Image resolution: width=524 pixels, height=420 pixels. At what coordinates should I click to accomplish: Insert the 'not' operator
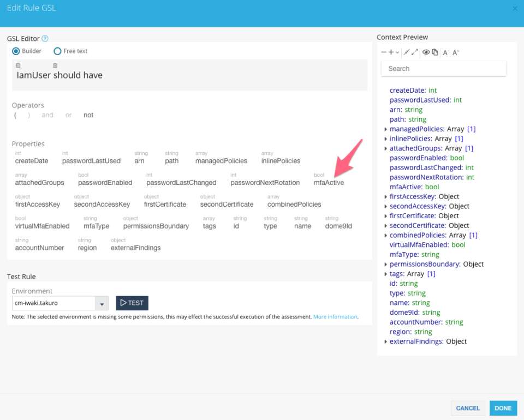88,115
